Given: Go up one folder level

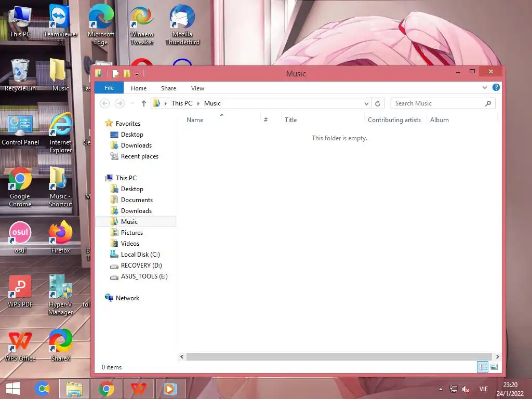Looking at the screenshot, I should (x=144, y=103).
